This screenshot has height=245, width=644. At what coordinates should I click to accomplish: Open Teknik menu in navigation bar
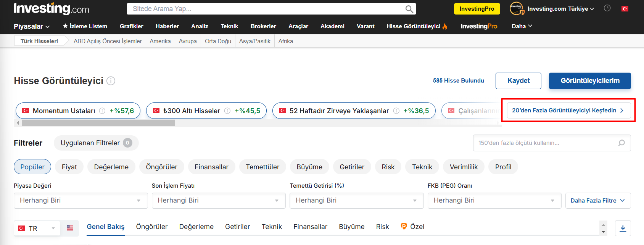[229, 26]
